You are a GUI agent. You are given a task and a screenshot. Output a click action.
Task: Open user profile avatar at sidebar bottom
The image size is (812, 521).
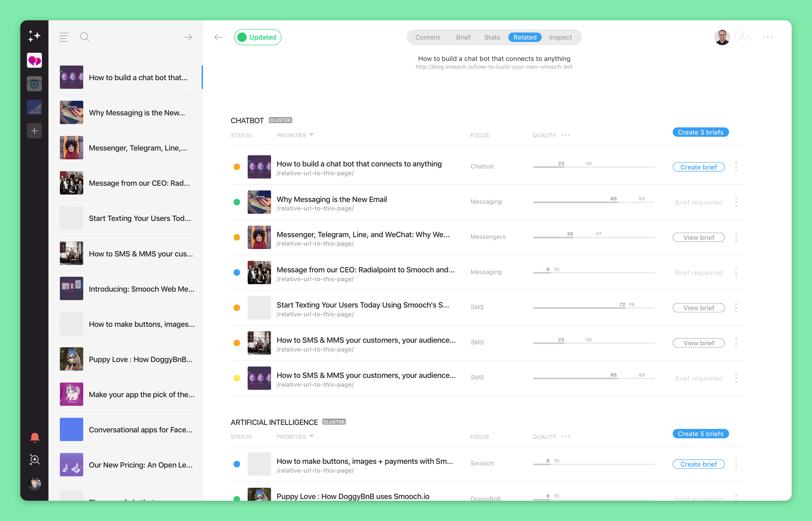(35, 484)
